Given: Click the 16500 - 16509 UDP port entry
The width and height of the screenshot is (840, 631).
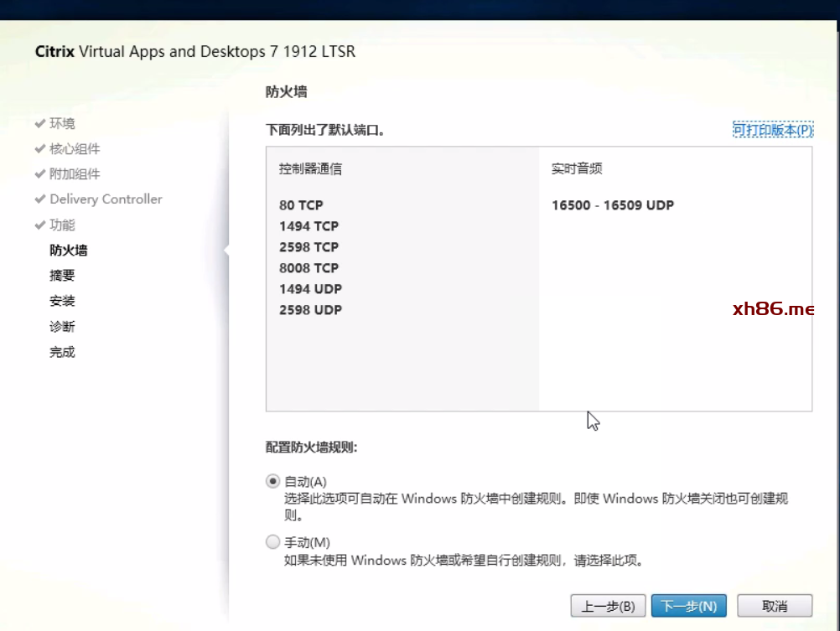Looking at the screenshot, I should 612,205.
